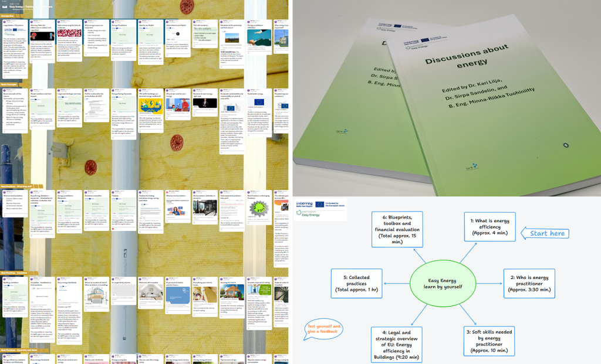Open the Building insulation card title
Image resolution: width=601 pixels, height=364 pixels.
coord(11,283)
